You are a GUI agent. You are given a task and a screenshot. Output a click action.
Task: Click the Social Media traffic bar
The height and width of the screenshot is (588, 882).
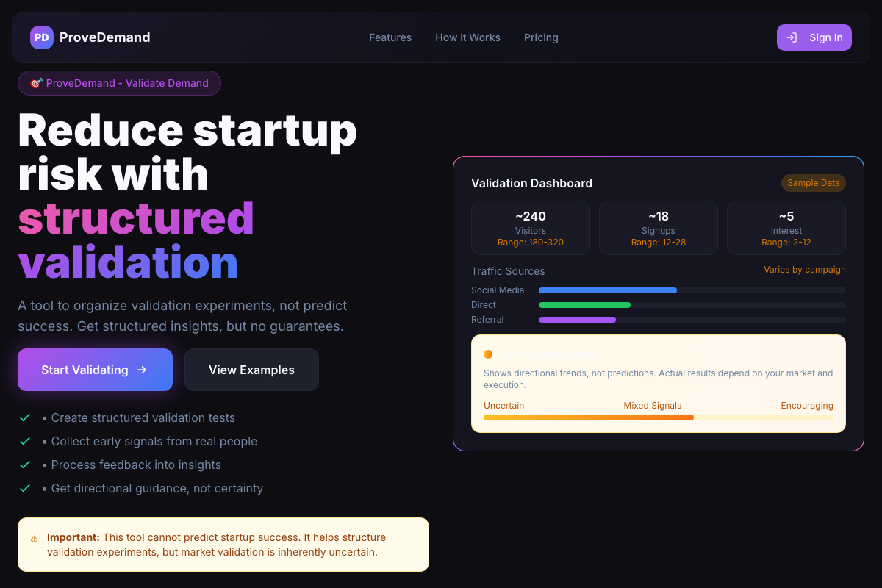[608, 290]
